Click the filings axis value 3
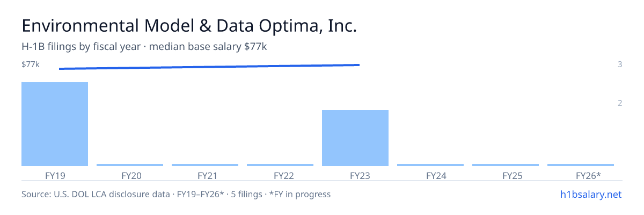 [620, 64]
